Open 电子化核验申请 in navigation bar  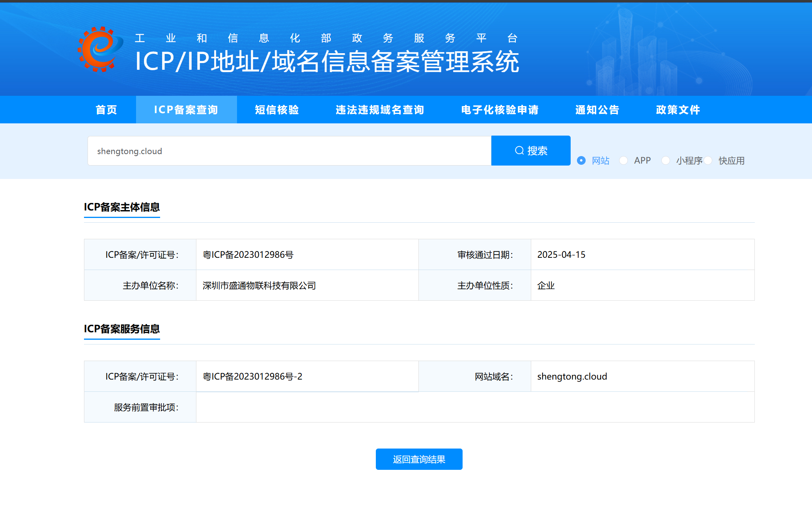pos(500,110)
